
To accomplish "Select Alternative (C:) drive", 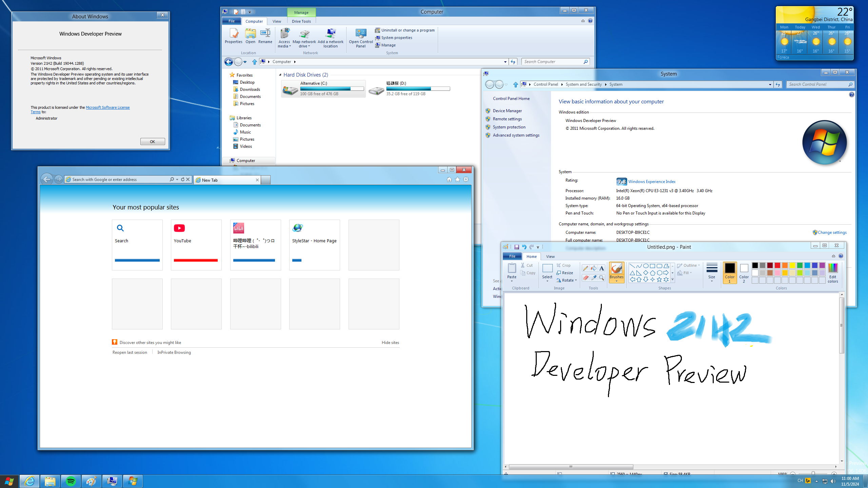I will [323, 89].
